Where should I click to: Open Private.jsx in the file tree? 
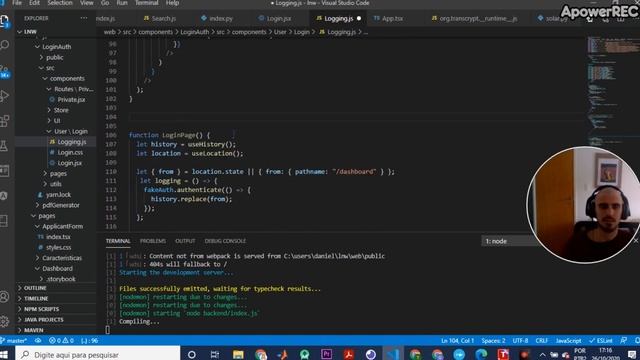pos(71,100)
